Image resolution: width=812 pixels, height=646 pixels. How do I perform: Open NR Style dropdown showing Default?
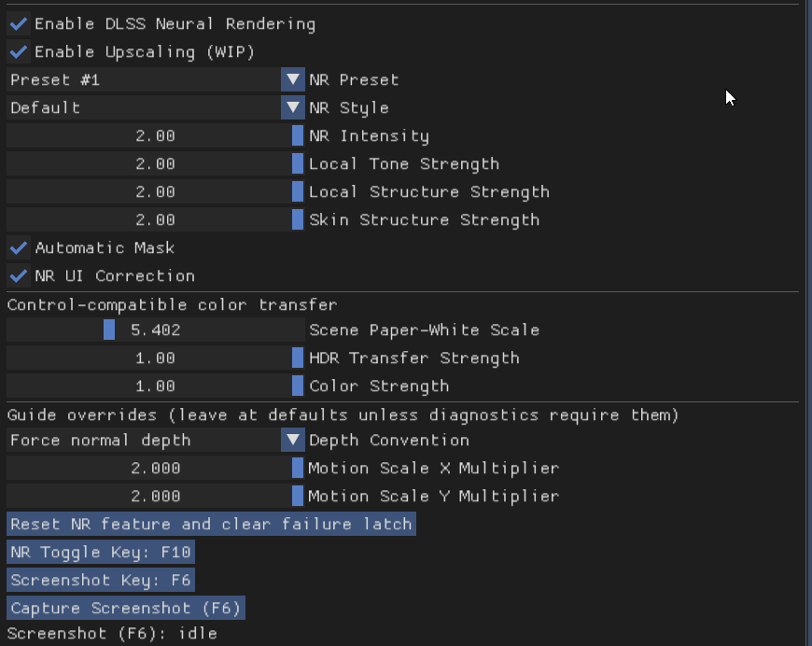coord(155,107)
